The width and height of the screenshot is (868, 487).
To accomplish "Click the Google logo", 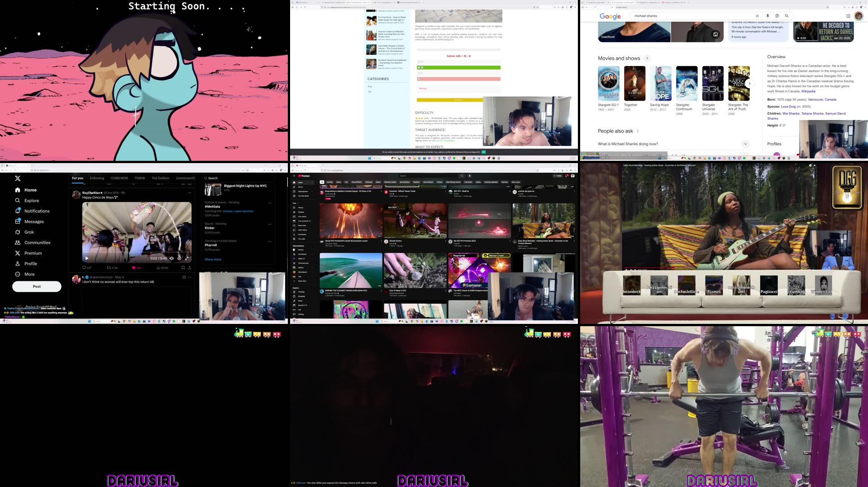I will point(610,16).
